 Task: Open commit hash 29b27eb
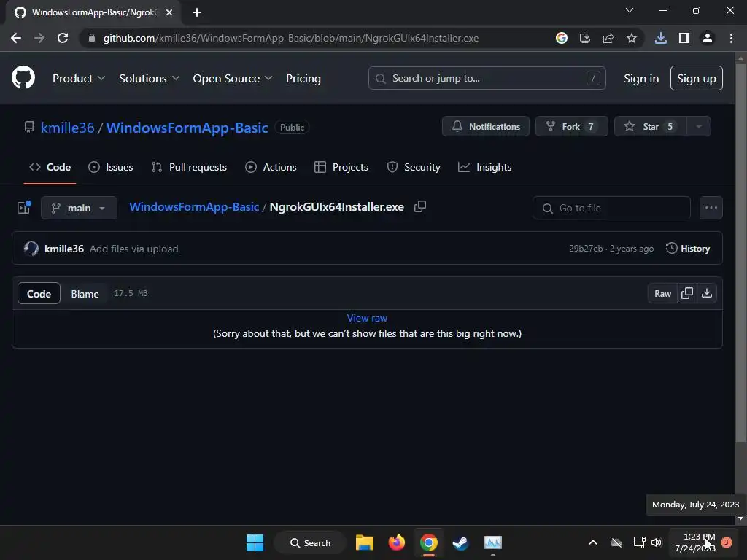tap(586, 249)
